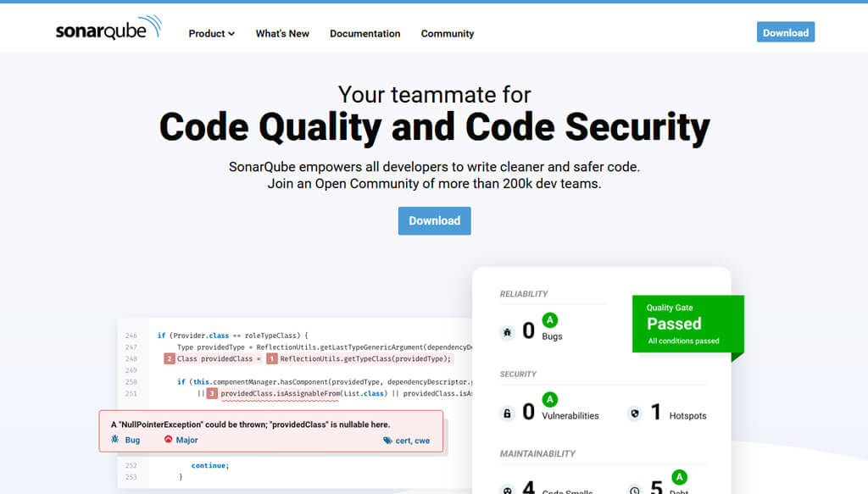Click the underlined providedClass.isAssignableFrom code
This screenshot has height=494, width=868.
pos(280,393)
